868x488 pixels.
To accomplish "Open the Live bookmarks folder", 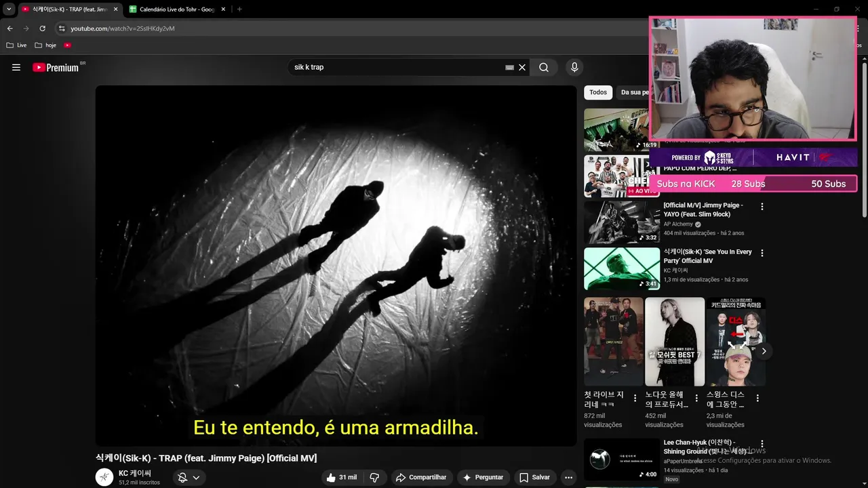I will tap(16, 45).
